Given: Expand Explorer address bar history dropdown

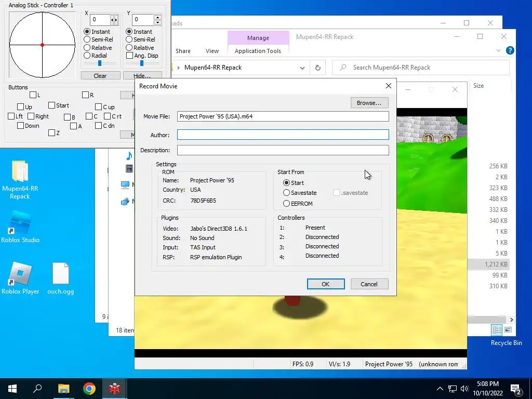Looking at the screenshot, I should point(302,68).
